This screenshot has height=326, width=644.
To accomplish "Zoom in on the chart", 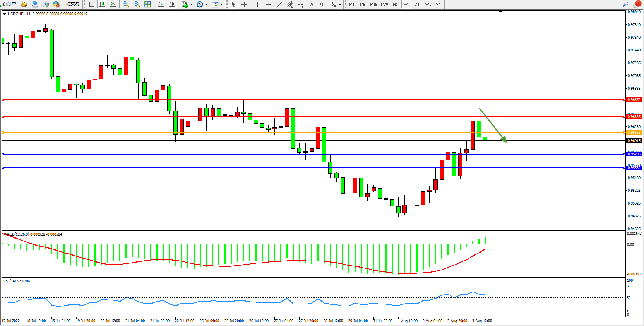I will point(126,4).
